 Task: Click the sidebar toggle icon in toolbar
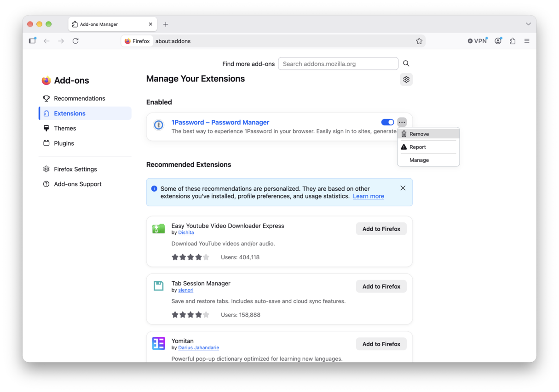point(32,41)
